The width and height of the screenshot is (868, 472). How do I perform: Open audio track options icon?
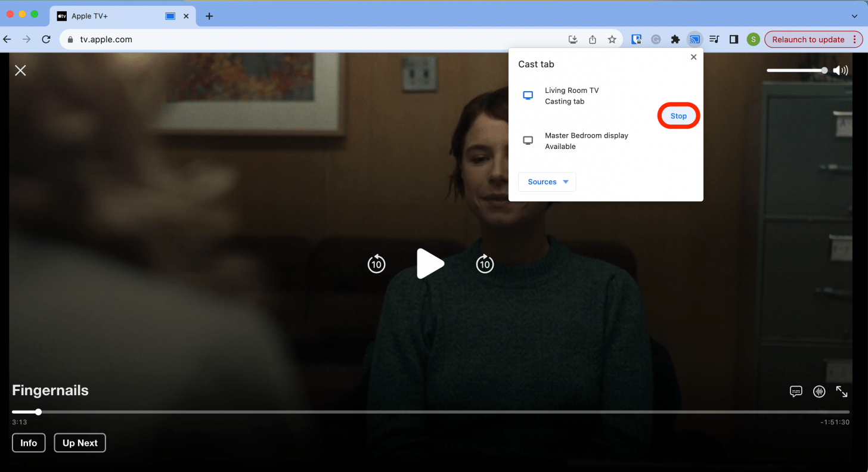pyautogui.click(x=819, y=392)
